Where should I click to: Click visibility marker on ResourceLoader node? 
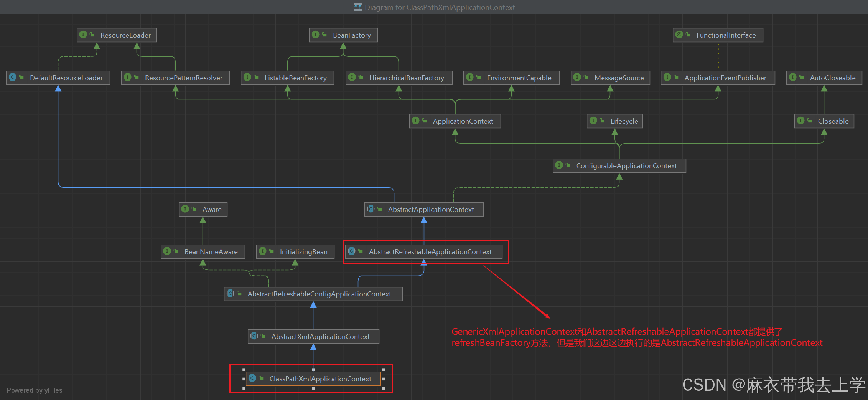click(x=92, y=35)
